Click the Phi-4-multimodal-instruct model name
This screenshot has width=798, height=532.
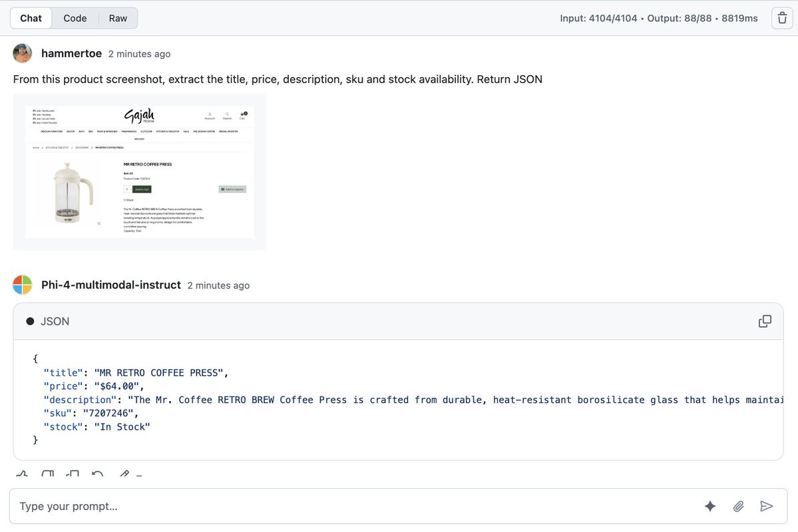click(x=111, y=285)
